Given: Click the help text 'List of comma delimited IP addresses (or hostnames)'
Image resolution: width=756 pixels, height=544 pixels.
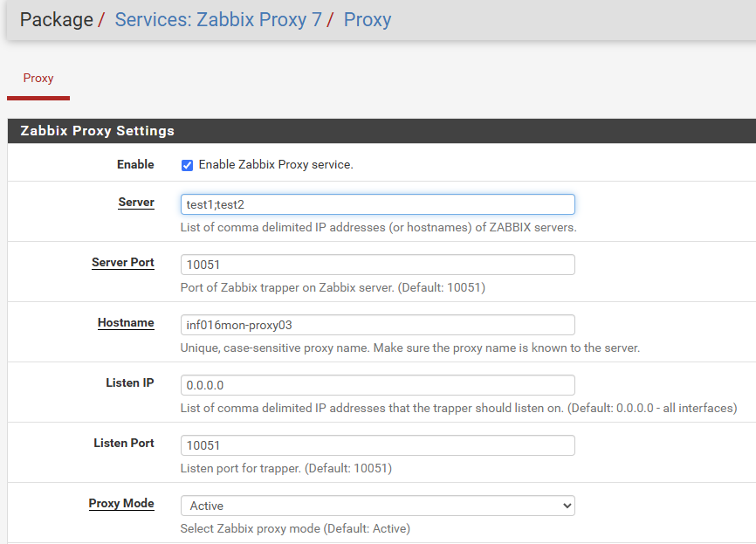Looking at the screenshot, I should click(379, 227).
